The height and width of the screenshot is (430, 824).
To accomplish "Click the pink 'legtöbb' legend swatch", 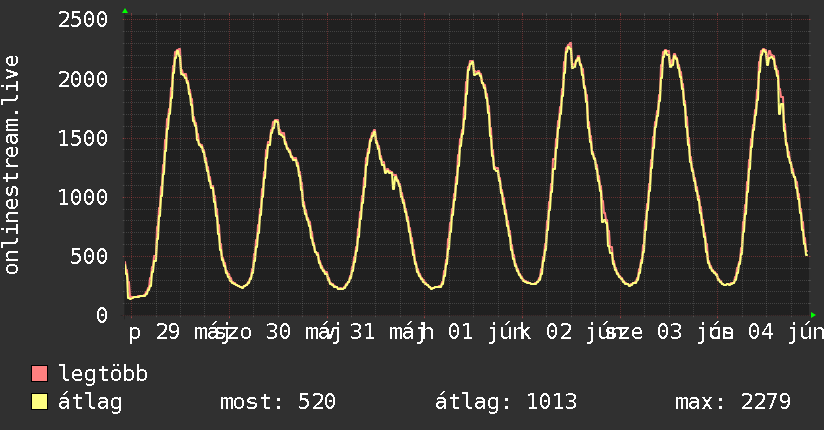I will [39, 374].
